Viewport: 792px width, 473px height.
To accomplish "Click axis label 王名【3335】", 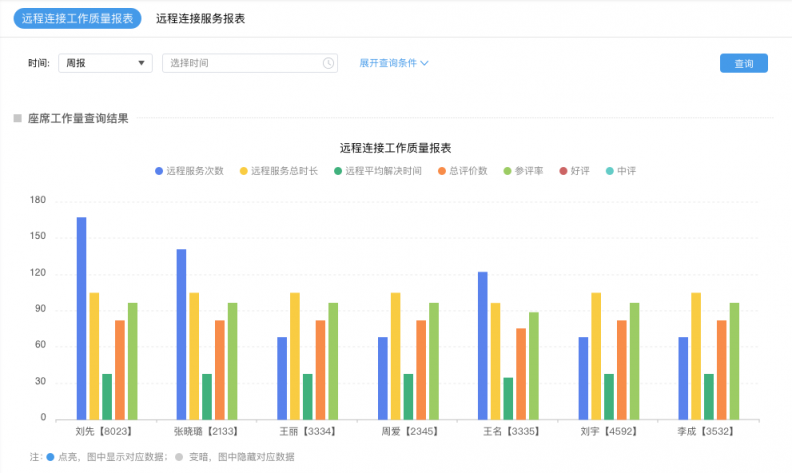I will click(x=511, y=432).
